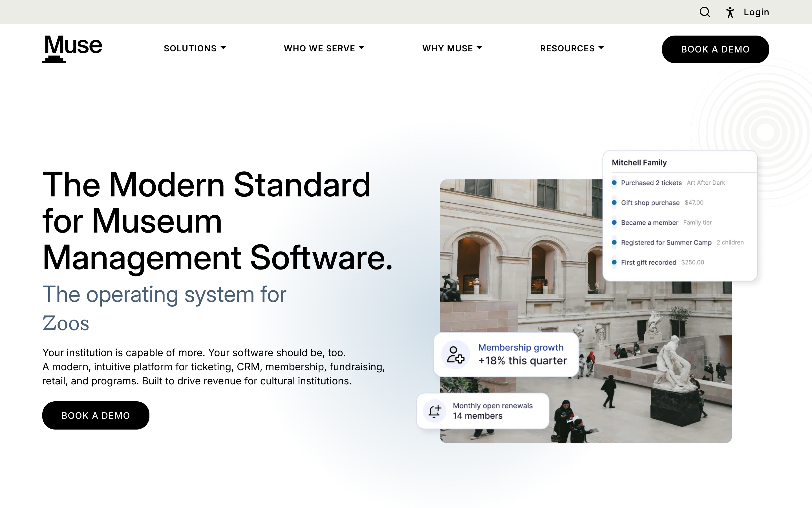Open the search magnifier icon

(705, 12)
